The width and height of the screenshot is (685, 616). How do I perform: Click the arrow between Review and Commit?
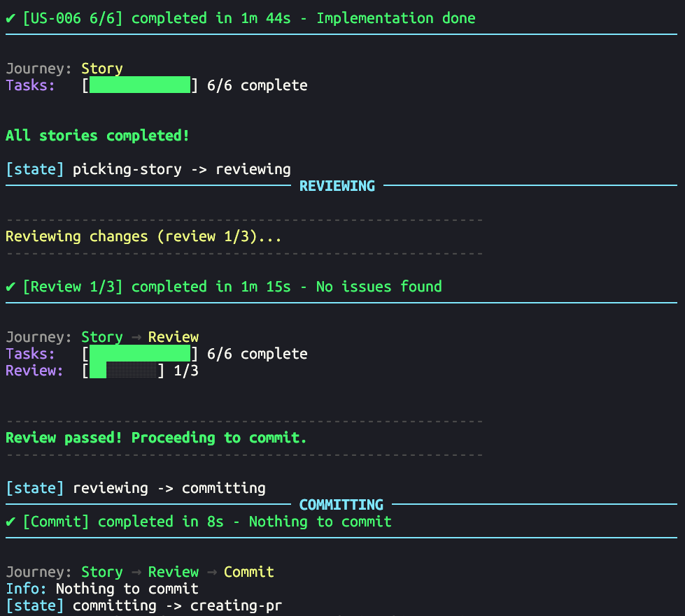click(211, 572)
